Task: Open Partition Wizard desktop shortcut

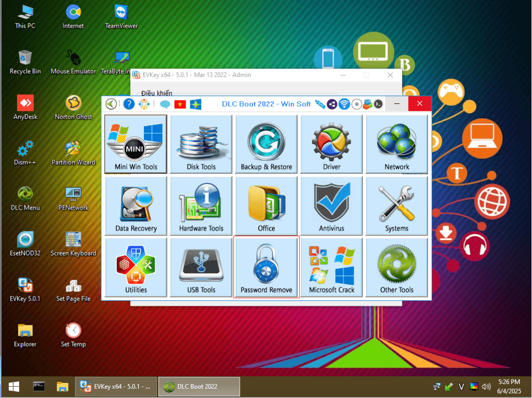Action: click(x=73, y=153)
